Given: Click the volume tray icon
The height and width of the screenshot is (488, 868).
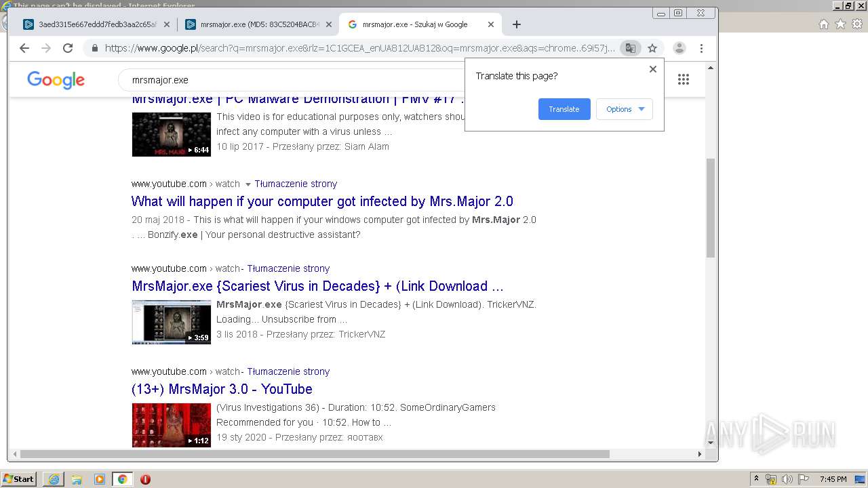Looking at the screenshot, I should point(787,479).
